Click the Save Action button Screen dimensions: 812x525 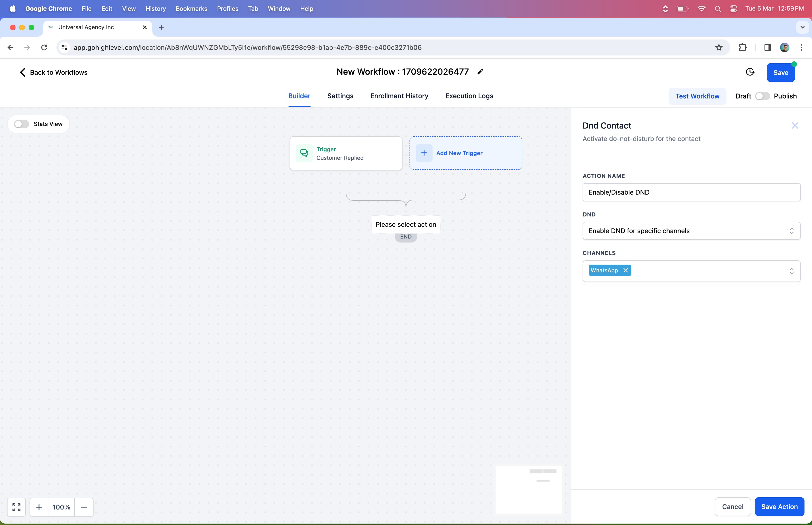(x=779, y=507)
